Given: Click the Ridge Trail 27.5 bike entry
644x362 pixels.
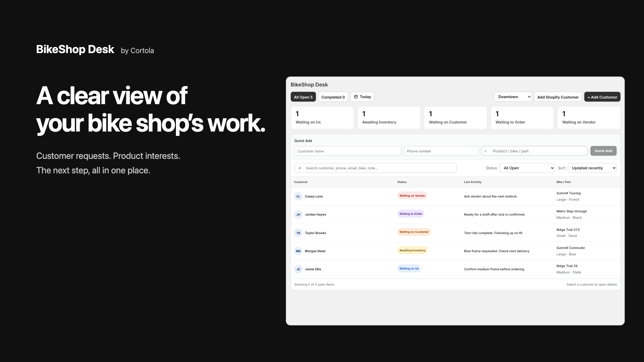Looking at the screenshot, I should [x=568, y=230].
